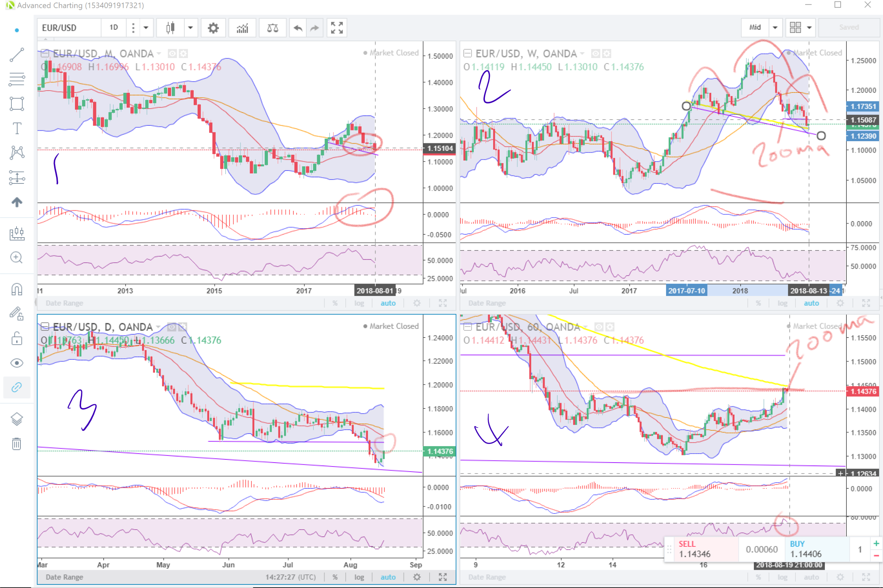Enter fullscreen mode with expand icon
The height and width of the screenshot is (588, 883).
(x=337, y=28)
